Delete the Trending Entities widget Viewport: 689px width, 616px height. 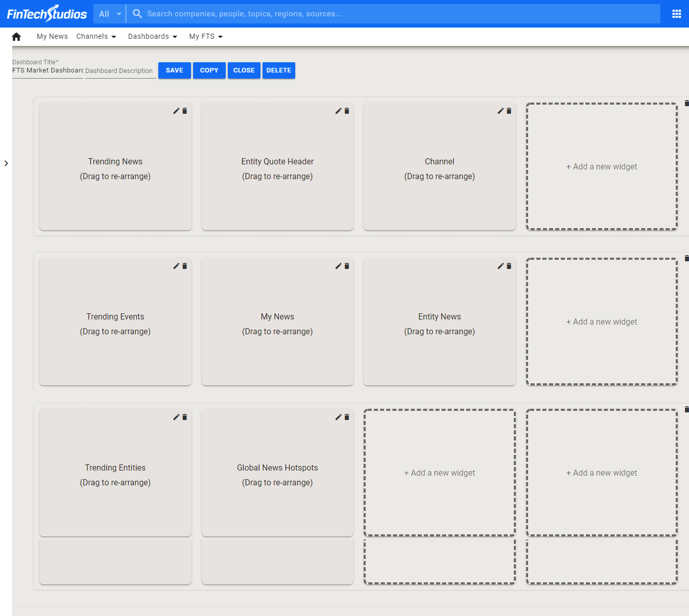(185, 417)
